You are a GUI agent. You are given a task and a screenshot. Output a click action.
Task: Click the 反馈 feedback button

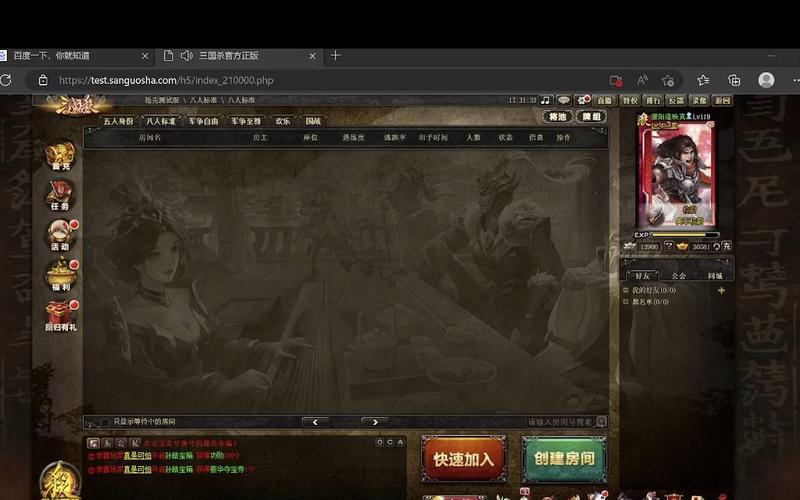(x=676, y=101)
